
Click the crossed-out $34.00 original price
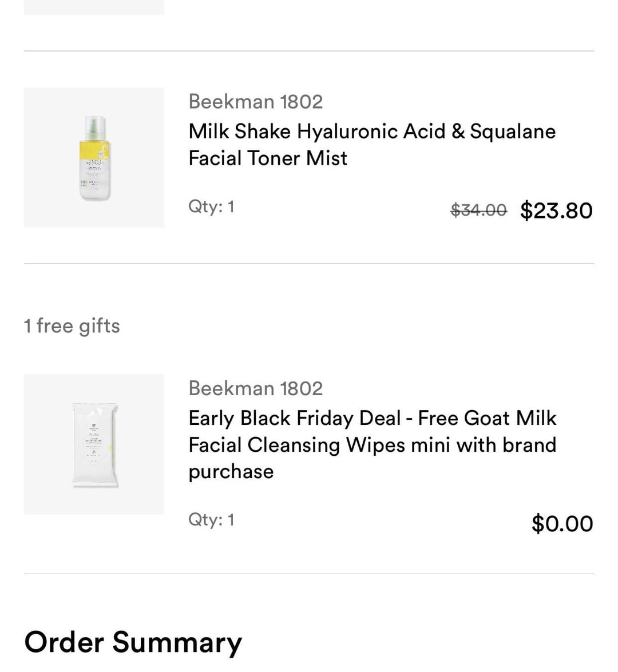(478, 210)
